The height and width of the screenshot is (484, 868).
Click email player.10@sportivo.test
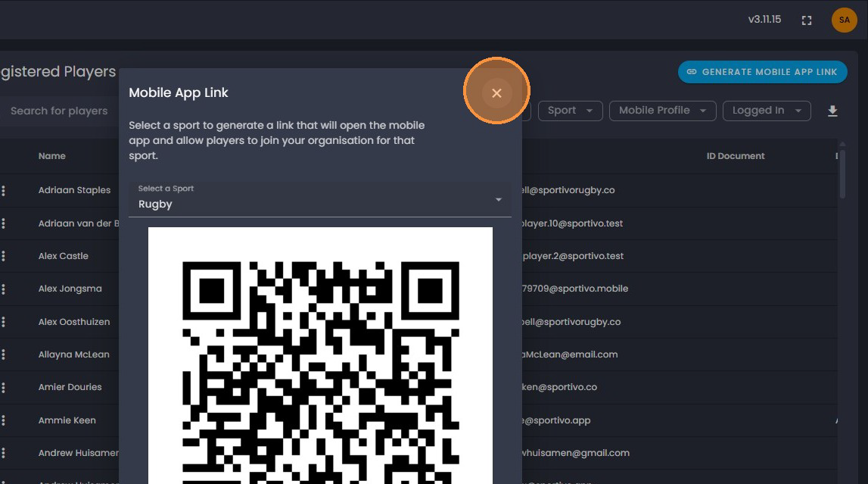tap(572, 223)
